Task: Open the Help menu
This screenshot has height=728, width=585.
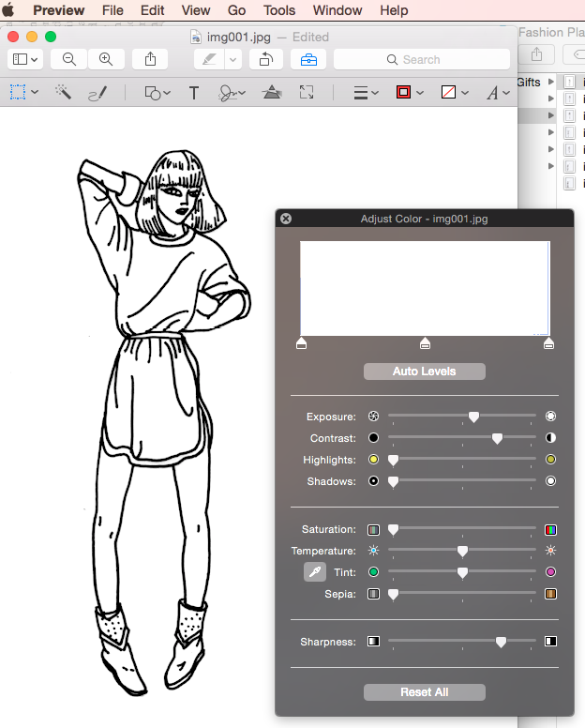Action: pyautogui.click(x=394, y=10)
